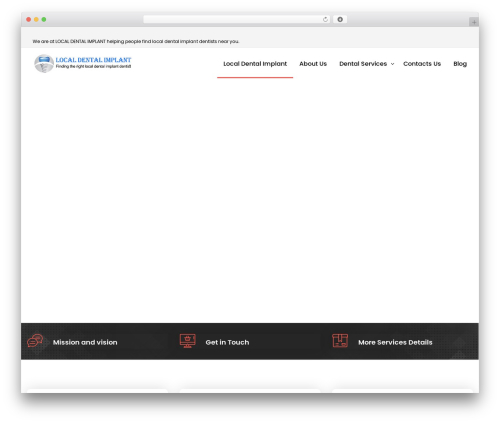Screen dimensions: 500x423
Task: Click the LOCAL DENTAL IMPLANT site title
Action: (x=93, y=60)
